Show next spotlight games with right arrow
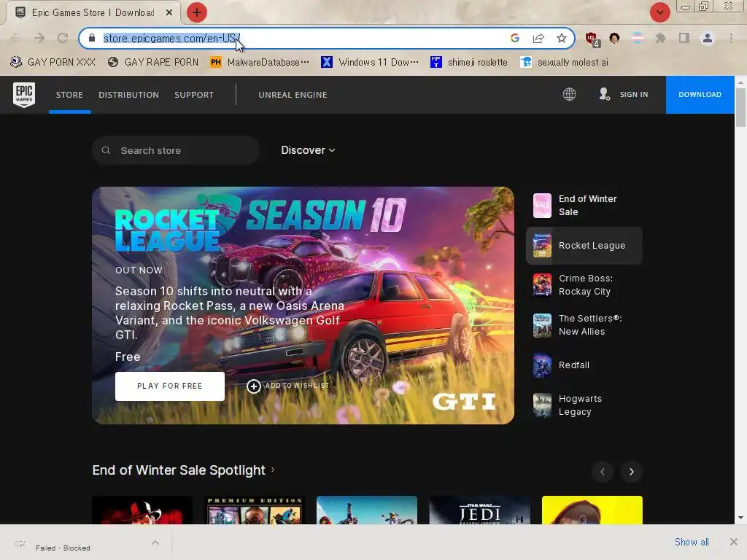 tap(631, 472)
